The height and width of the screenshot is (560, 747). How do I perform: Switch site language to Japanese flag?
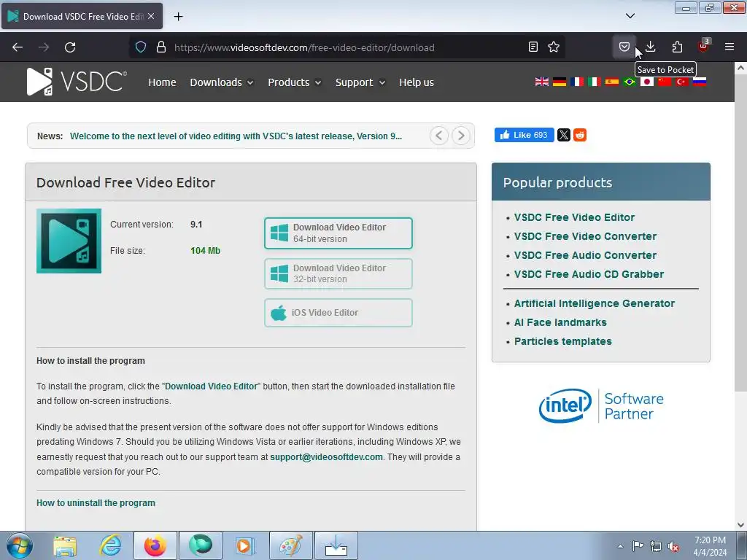pyautogui.click(x=646, y=82)
